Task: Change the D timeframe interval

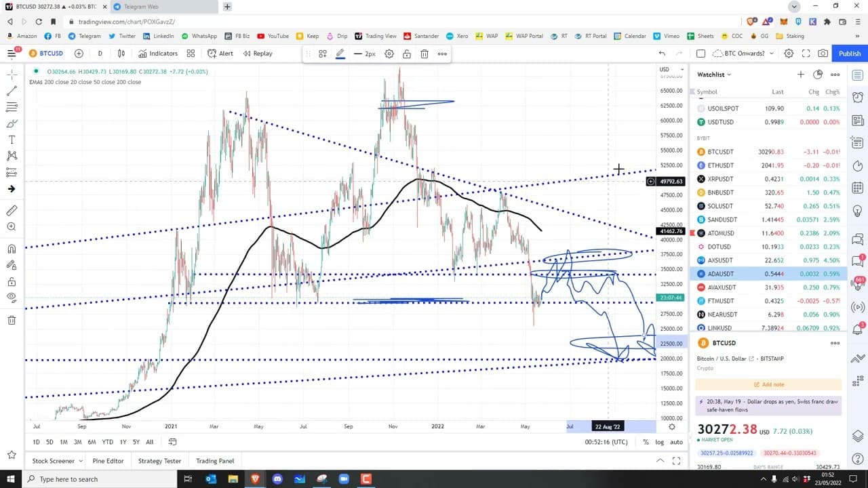Action: pyautogui.click(x=100, y=54)
